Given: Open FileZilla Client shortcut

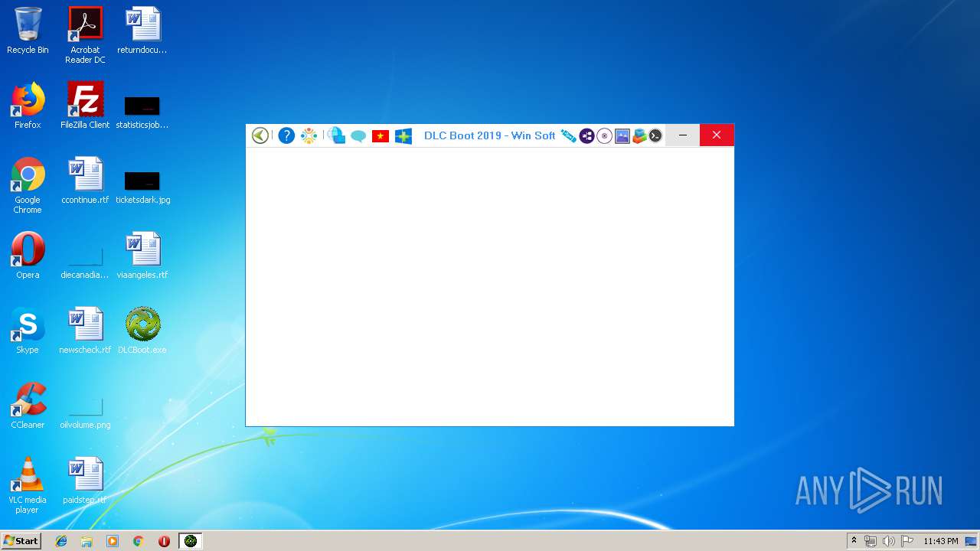Looking at the screenshot, I should click(x=85, y=106).
